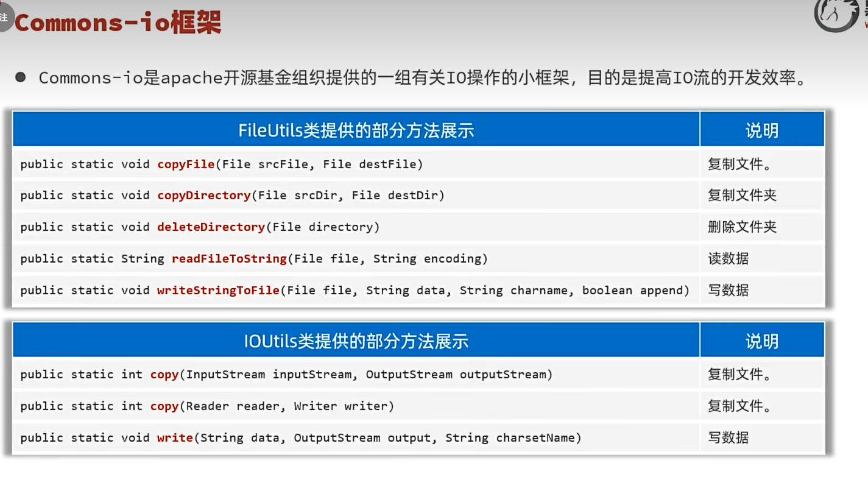Image resolution: width=868 pixels, height=477 pixels.
Task: Click the 说明 header of the IOUtils table
Action: click(762, 340)
